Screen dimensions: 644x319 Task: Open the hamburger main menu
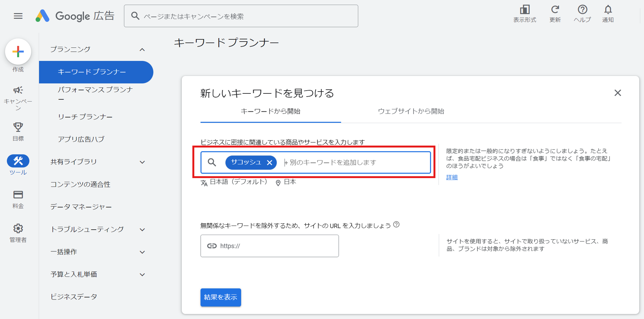(18, 16)
